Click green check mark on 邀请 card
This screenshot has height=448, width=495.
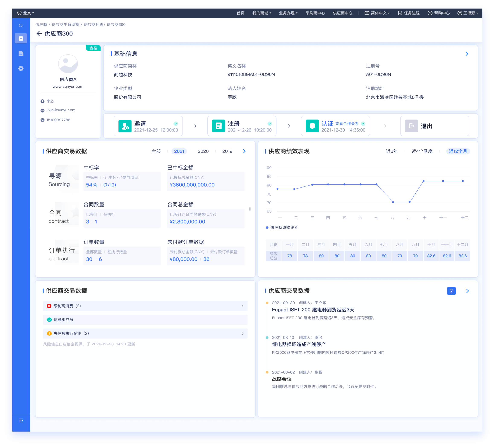click(176, 124)
